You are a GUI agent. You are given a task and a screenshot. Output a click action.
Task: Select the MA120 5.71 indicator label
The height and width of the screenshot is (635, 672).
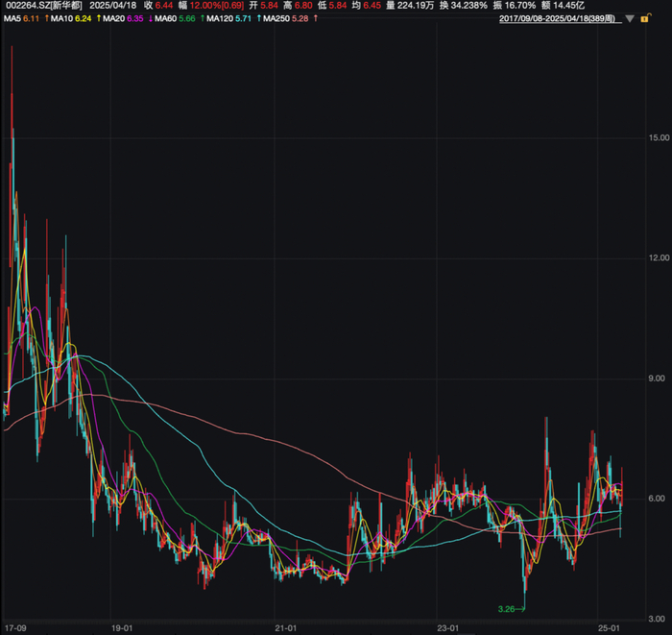(228, 18)
